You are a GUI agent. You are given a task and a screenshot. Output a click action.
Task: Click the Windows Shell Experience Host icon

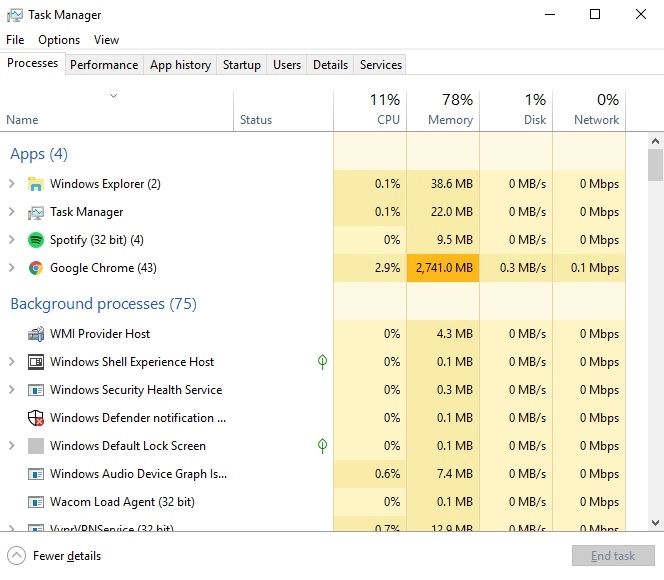[36, 362]
